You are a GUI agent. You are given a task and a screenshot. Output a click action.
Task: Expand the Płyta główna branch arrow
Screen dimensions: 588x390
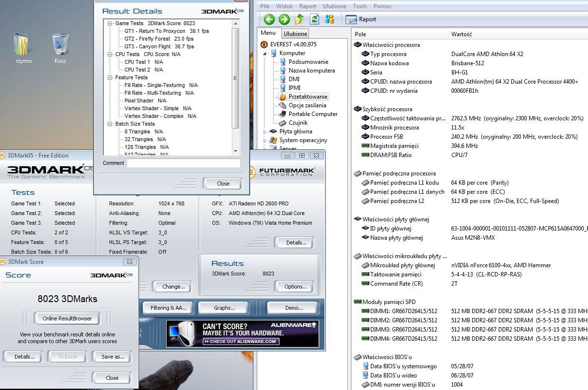point(265,131)
